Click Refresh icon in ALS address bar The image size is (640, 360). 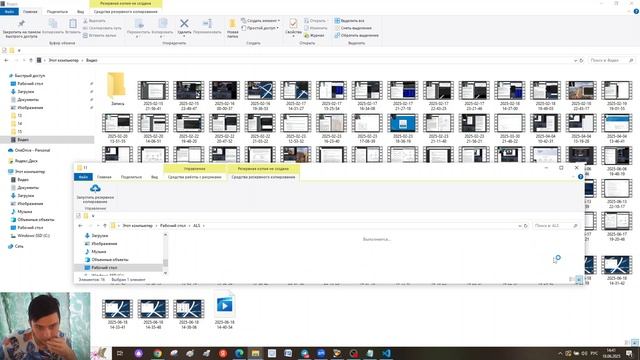[526, 226]
